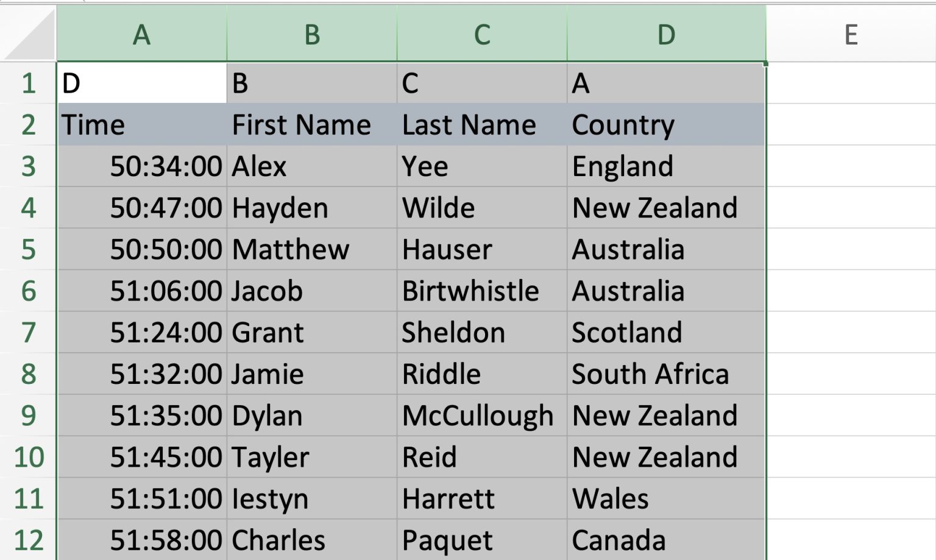Click the First Name header cell
Image resolution: width=936 pixels, height=560 pixels.
coord(312,124)
